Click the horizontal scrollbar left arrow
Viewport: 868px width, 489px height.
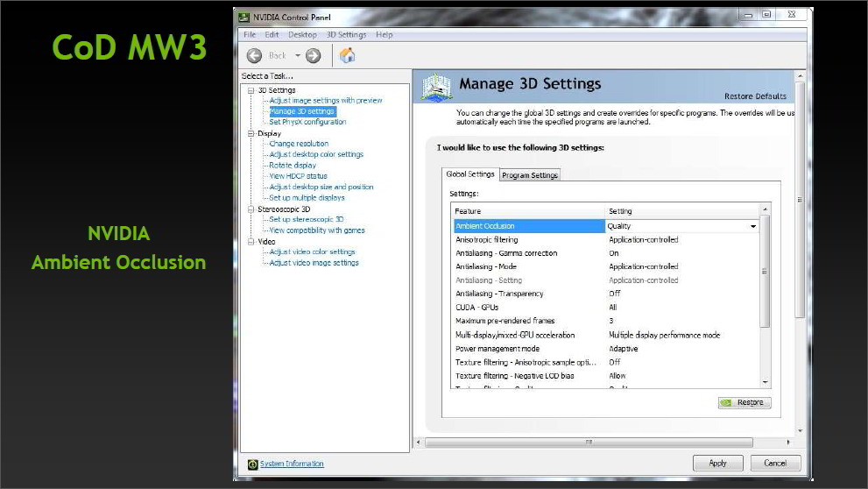419,442
